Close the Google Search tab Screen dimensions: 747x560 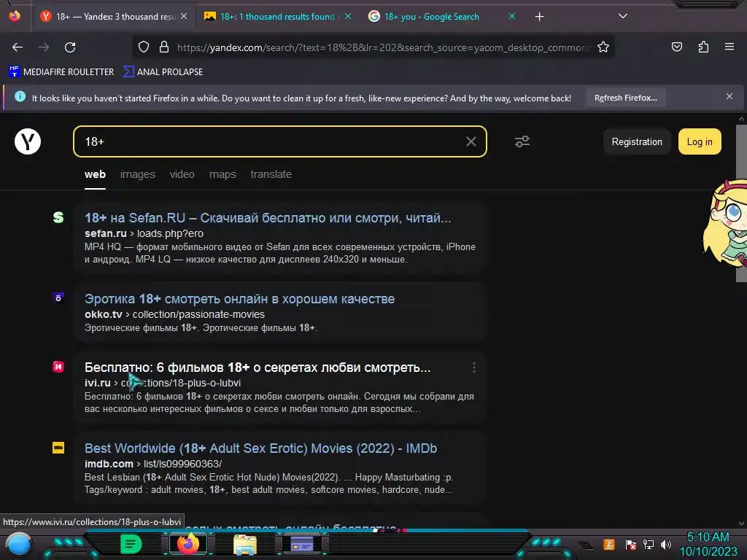pos(512,16)
